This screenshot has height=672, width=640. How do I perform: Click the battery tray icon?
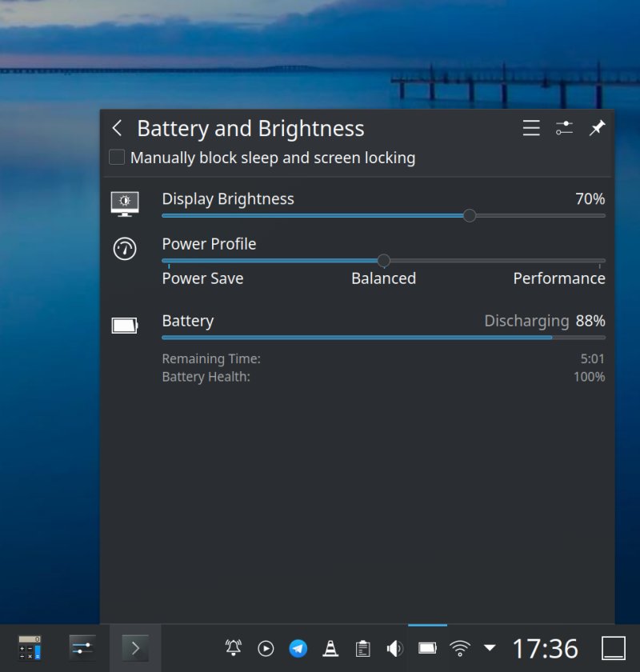pos(427,648)
